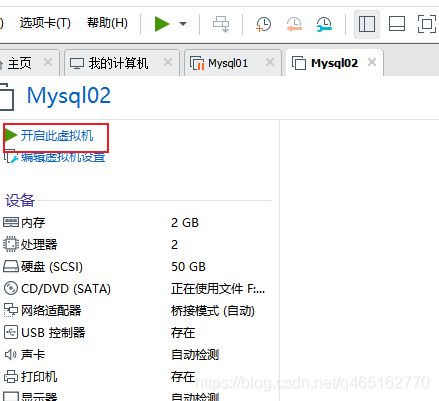This screenshot has width=439, height=401.
Task: Select the 打印机 device row
Action: 137,377
